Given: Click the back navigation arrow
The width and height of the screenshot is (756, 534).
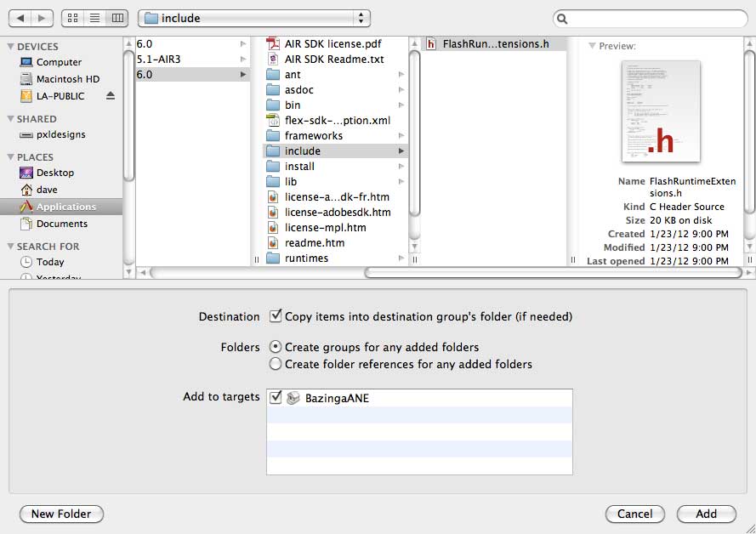Looking at the screenshot, I should click(20, 18).
